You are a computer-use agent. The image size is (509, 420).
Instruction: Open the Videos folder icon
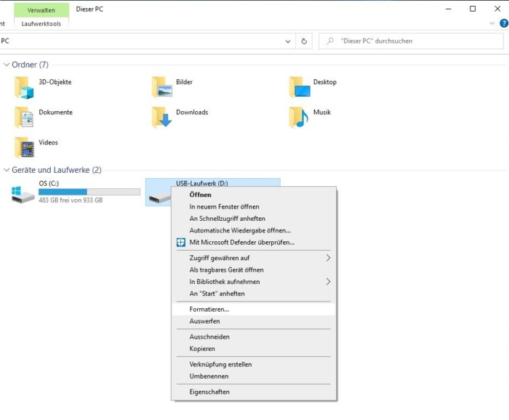coord(24,148)
